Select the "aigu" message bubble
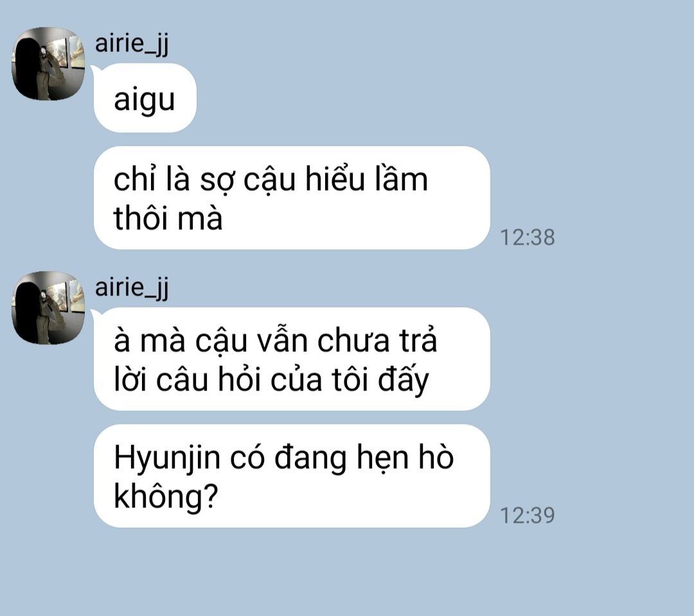This screenshot has width=694, height=616. pyautogui.click(x=145, y=98)
